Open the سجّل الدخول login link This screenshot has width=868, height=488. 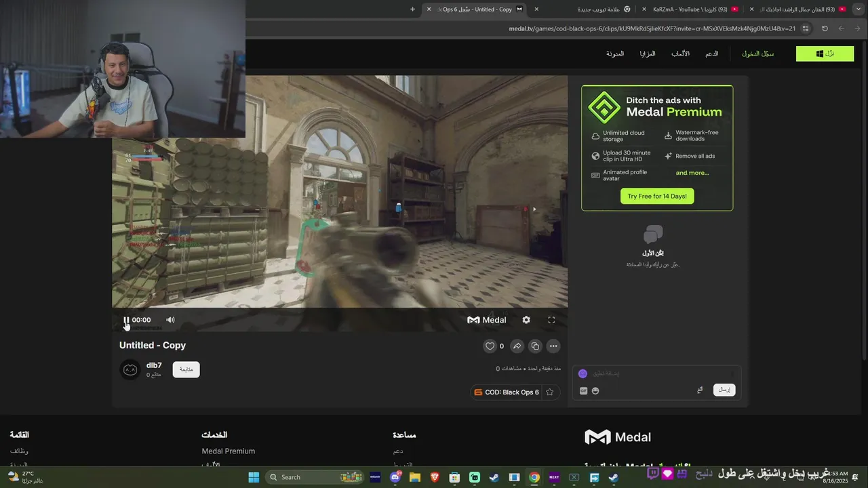(757, 54)
